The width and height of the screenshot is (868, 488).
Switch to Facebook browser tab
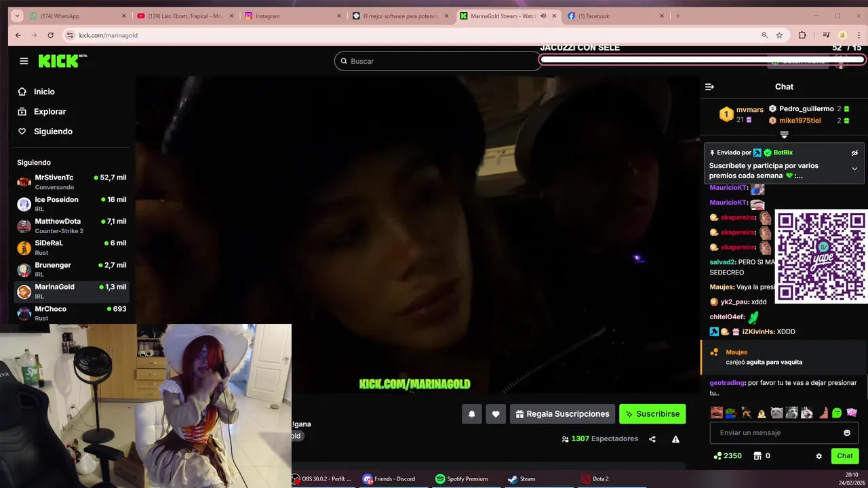[x=616, y=16]
